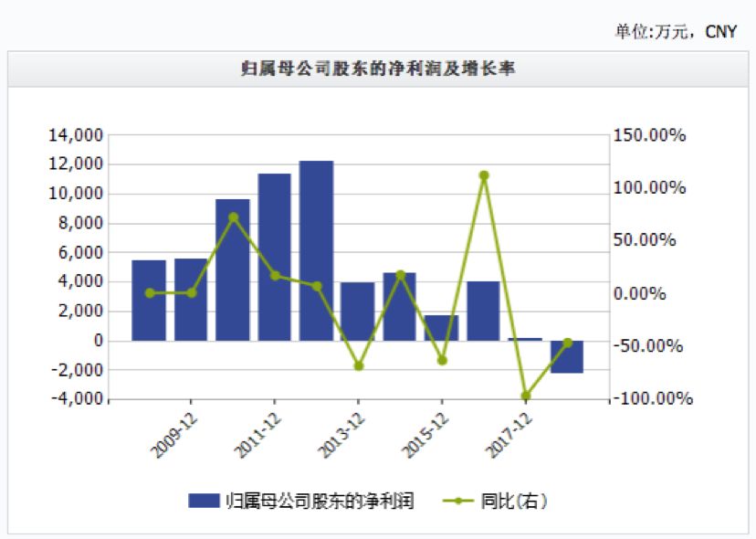Screen dimensions: 756x539
Task: Click the negative bar at the far right
Action: pyautogui.click(x=567, y=356)
